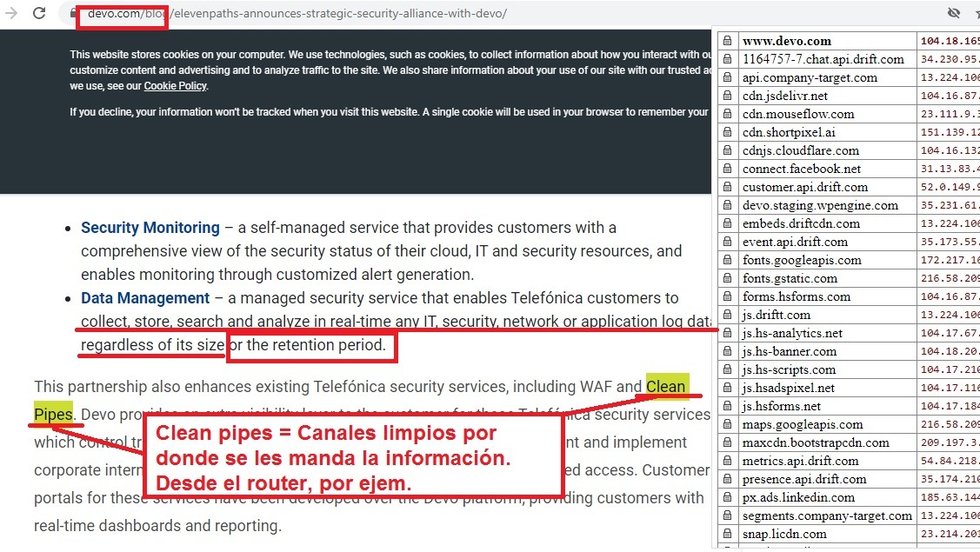Reload the page with refresh icon

[39, 13]
